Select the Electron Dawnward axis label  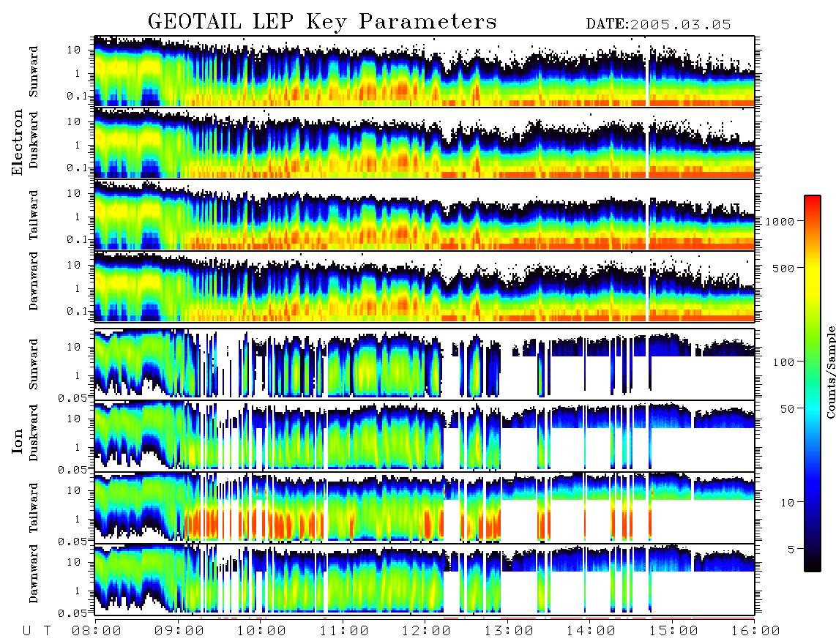[34, 282]
